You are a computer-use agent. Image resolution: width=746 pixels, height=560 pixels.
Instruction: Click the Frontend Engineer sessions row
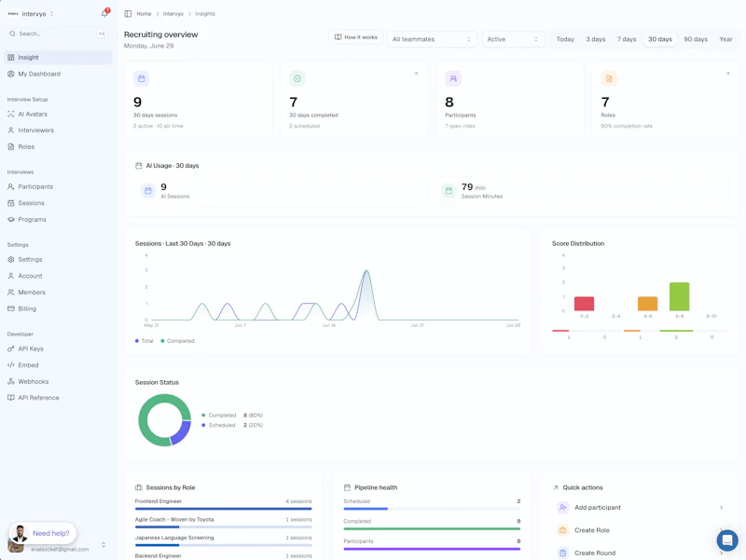coord(223,504)
